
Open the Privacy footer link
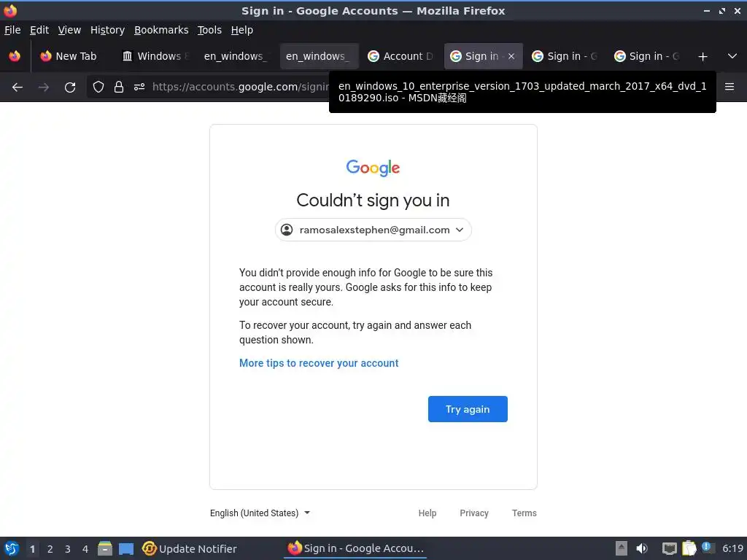474,513
